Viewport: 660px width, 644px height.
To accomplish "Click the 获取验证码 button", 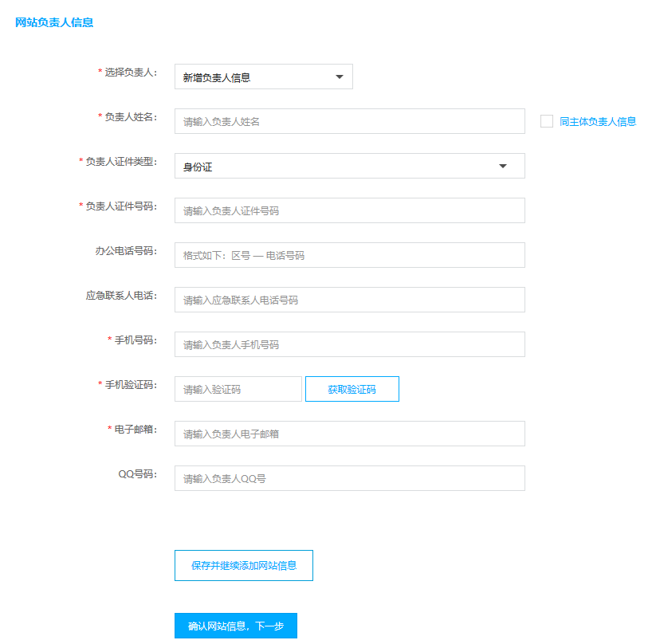I will pos(352,388).
